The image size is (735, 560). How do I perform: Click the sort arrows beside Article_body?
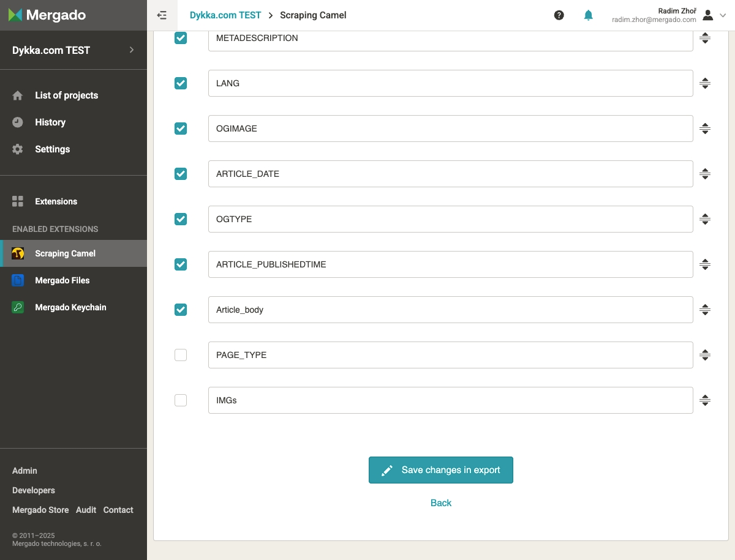(x=705, y=310)
